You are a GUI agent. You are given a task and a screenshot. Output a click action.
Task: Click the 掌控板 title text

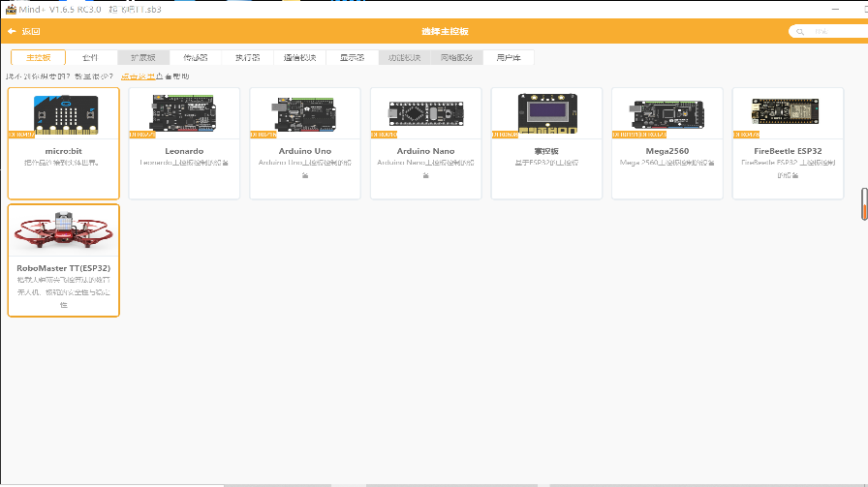[x=546, y=151]
